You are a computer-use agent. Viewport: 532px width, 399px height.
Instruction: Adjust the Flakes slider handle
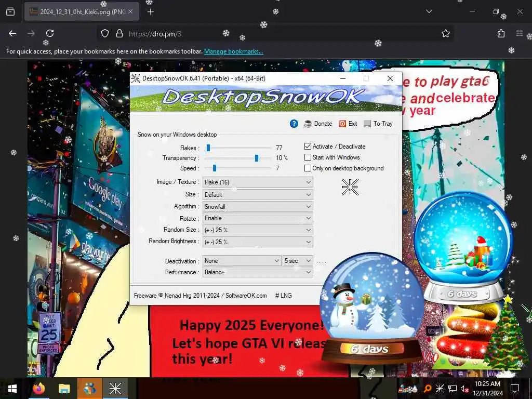[x=208, y=148]
